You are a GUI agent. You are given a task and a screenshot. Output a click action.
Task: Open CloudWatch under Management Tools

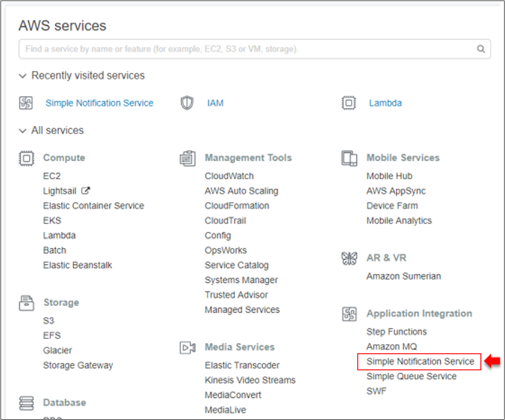tap(229, 176)
